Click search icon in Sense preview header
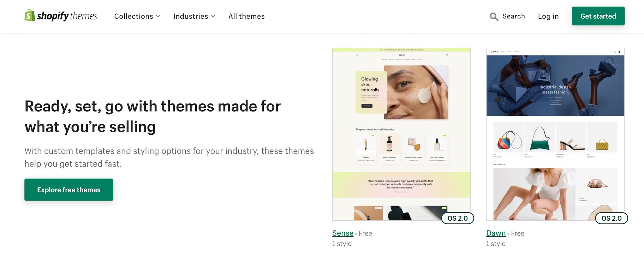Viewport: 644px width, 261px height. [x=357, y=55]
